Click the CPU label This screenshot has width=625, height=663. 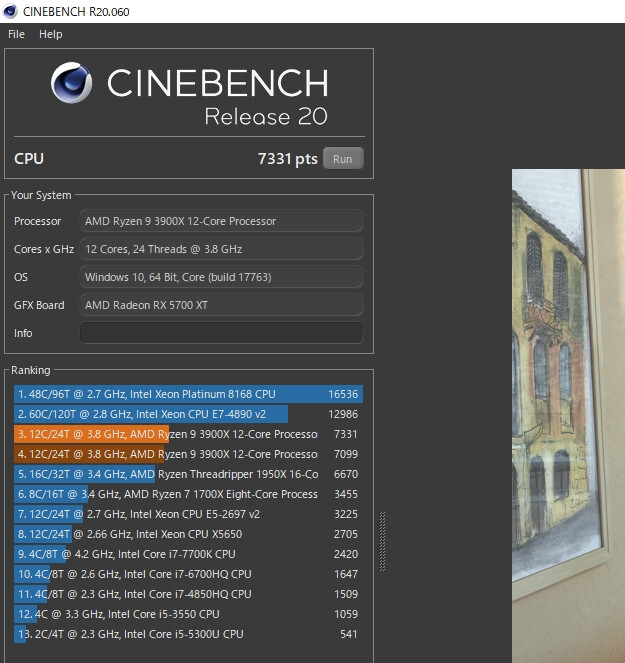(29, 159)
